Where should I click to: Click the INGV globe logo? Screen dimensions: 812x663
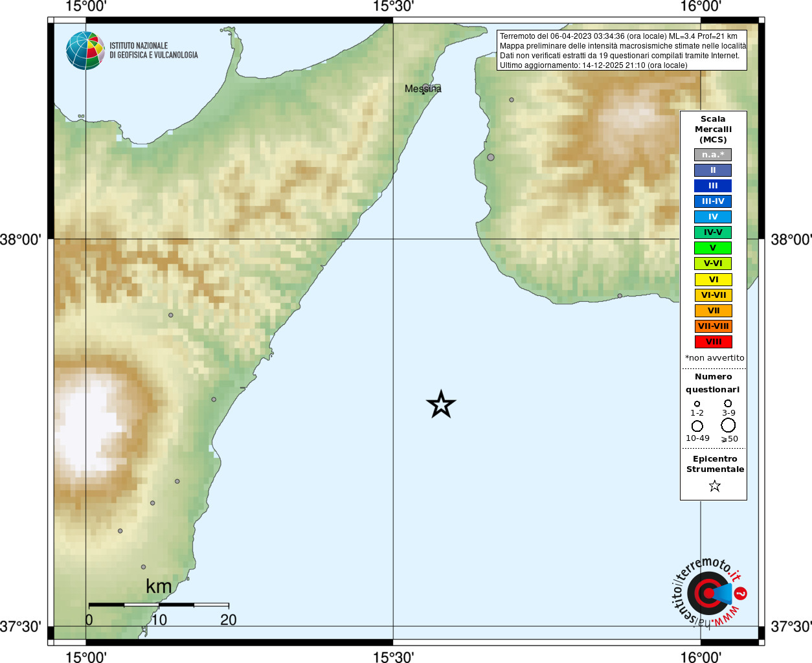click(x=85, y=51)
